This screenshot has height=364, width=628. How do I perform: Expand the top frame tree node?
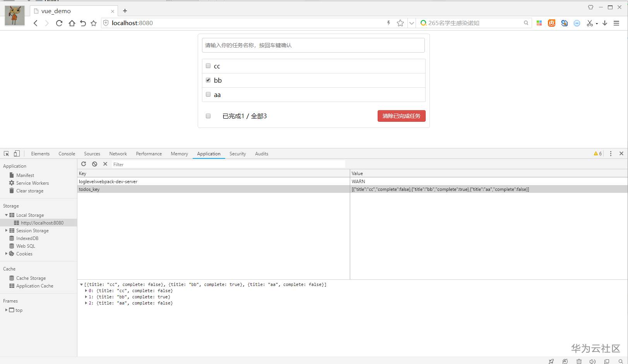tap(6, 310)
